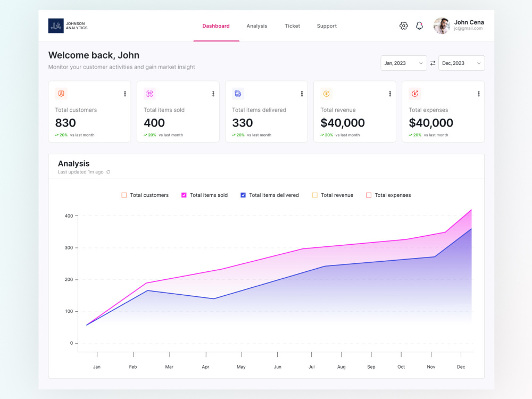Click John Cena profile avatar

[442, 26]
